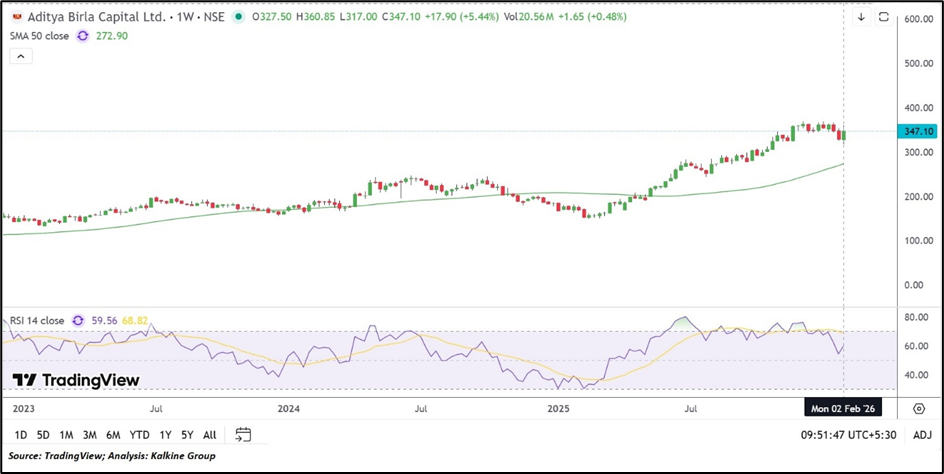Click the down-arrow icon at top right
Viewport: 944px width, 474px height.
pyautogui.click(x=861, y=18)
